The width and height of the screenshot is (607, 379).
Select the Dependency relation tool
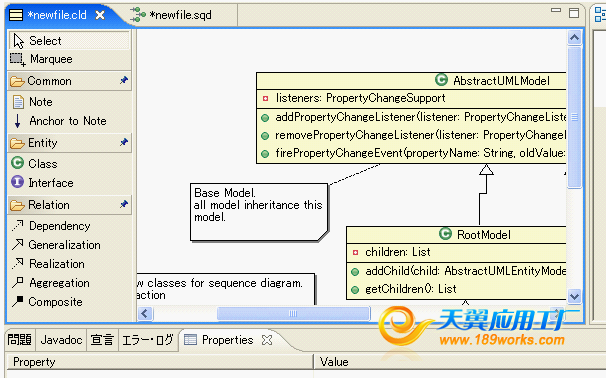pos(70,226)
